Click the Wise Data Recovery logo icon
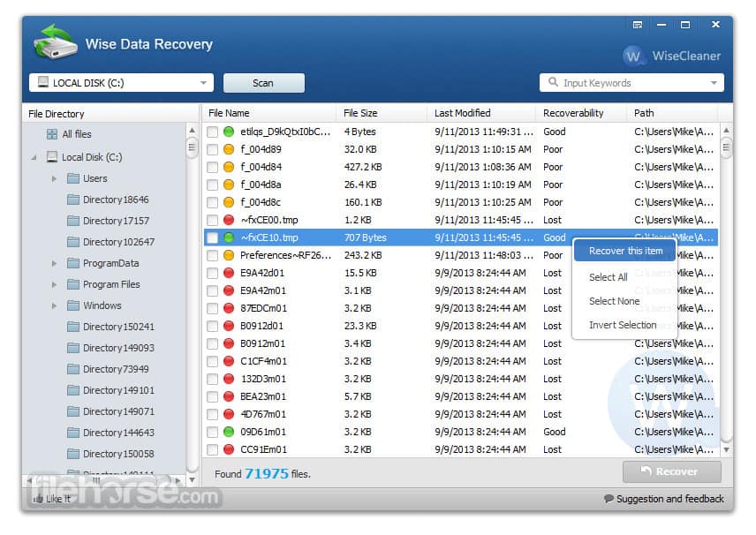The image size is (756, 535). pos(55,43)
